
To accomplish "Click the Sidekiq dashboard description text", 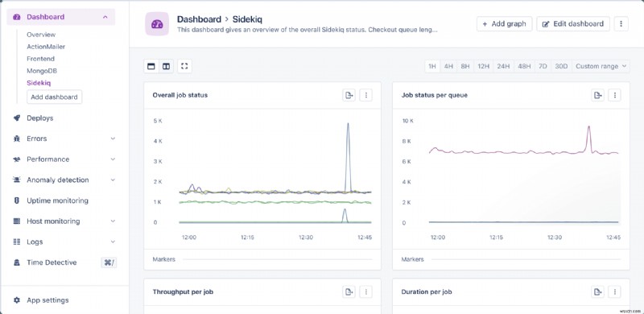I will pyautogui.click(x=307, y=30).
